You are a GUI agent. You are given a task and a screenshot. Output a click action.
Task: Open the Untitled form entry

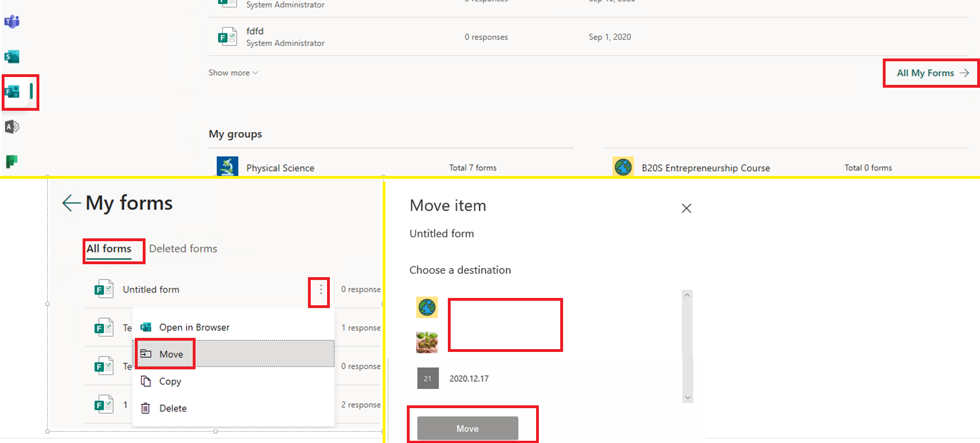pyautogui.click(x=151, y=290)
